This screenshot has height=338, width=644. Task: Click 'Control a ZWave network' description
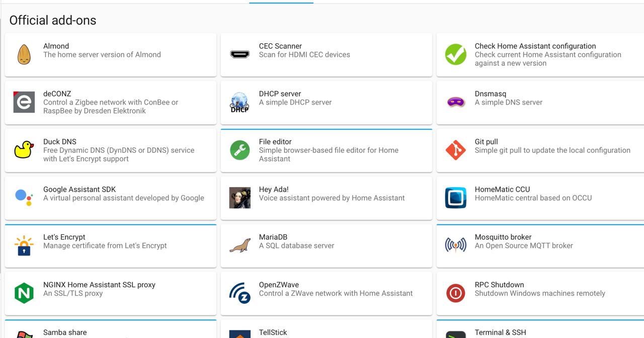[x=336, y=293]
